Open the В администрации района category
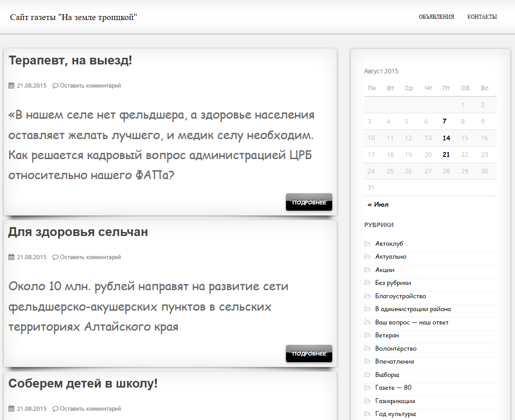This screenshot has width=515, height=420. [x=413, y=309]
